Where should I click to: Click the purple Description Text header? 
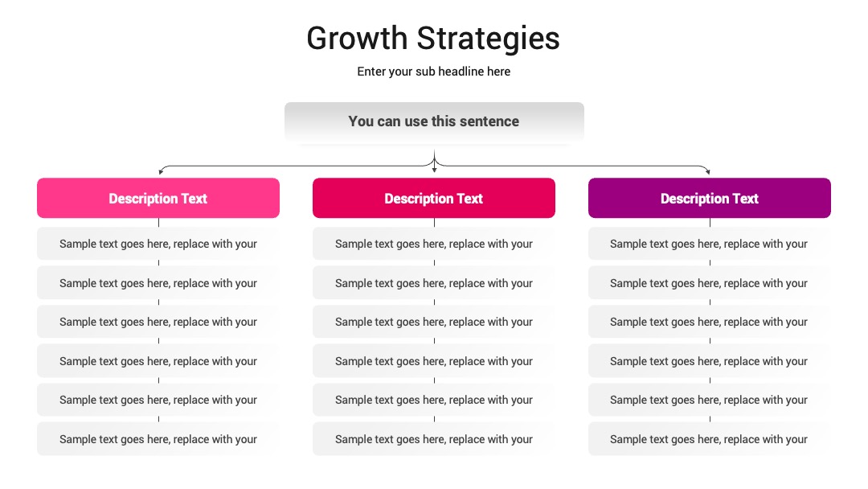[x=710, y=198]
